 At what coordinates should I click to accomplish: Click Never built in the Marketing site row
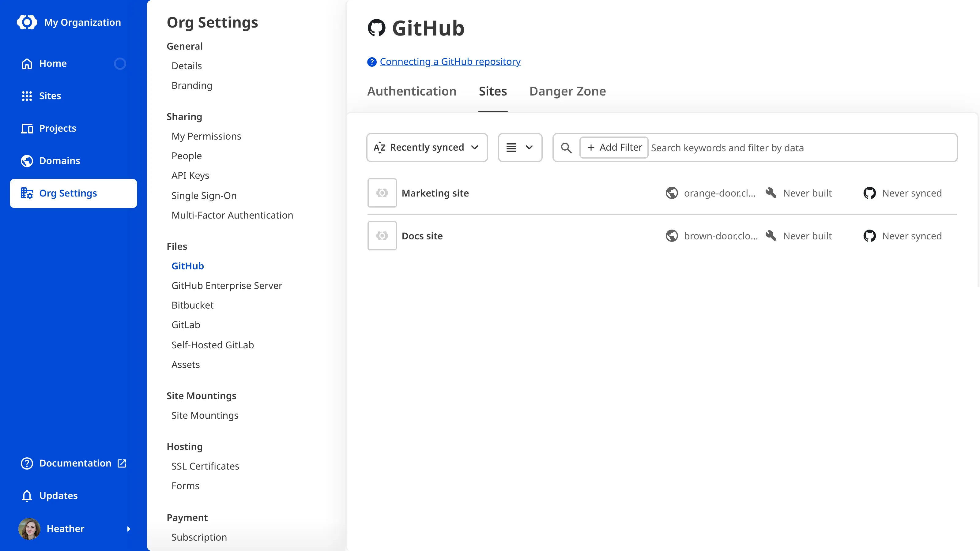[807, 193]
